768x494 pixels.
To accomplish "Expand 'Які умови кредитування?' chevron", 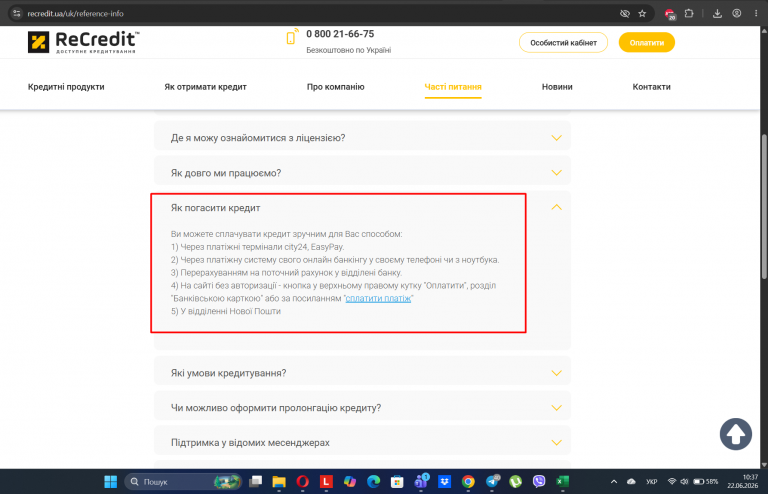I will (556, 373).
